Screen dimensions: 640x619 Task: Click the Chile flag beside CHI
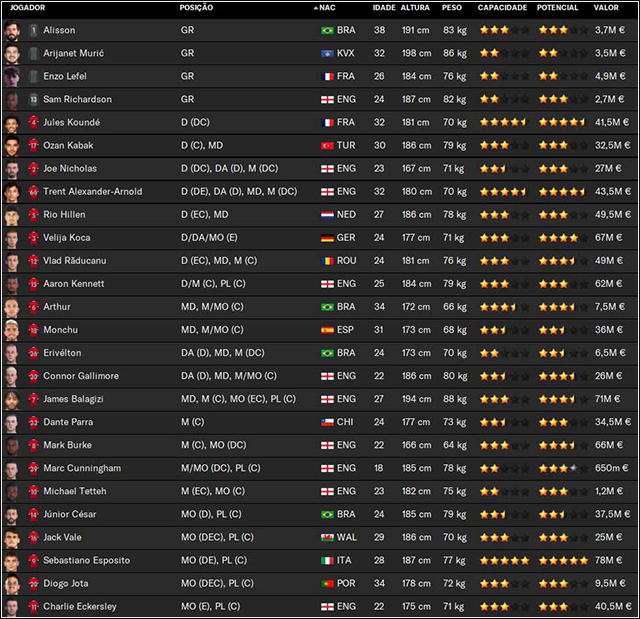[327, 422]
